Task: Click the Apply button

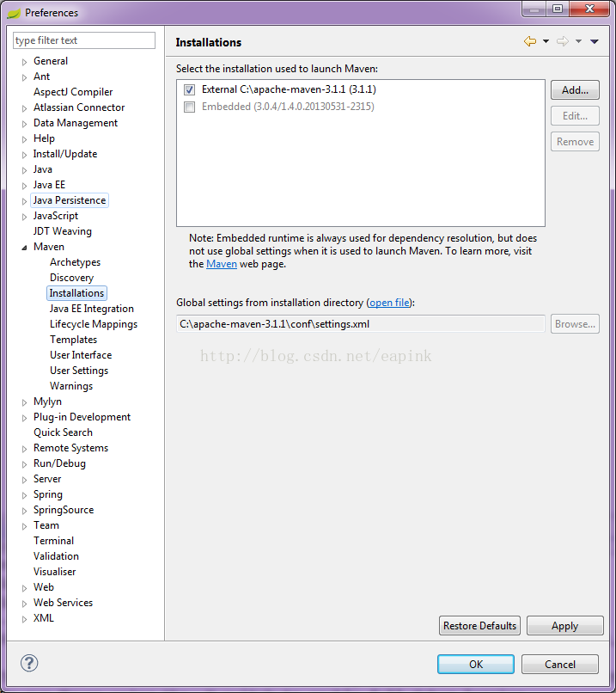Action: pos(564,626)
